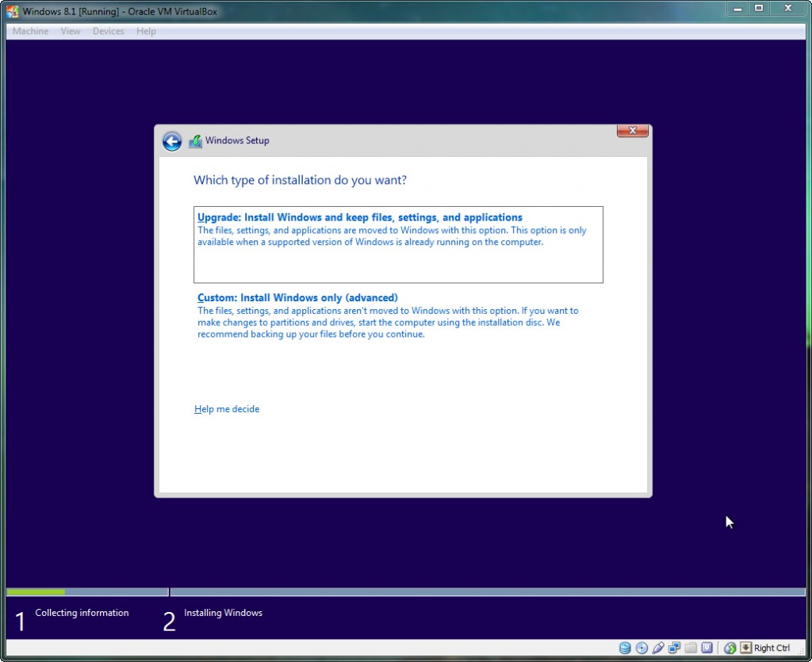Click the mouse integration globe icon

(x=730, y=648)
